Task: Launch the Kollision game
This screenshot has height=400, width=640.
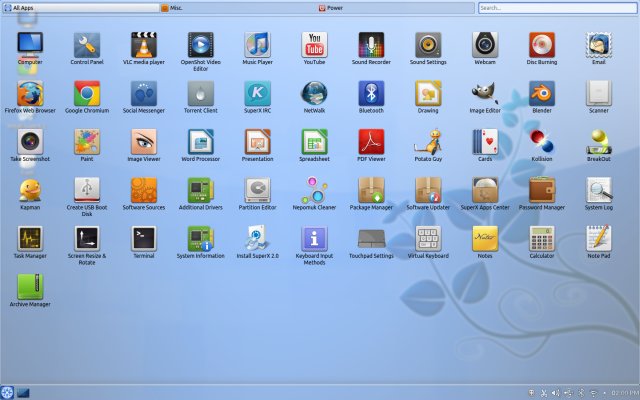Action: pyautogui.click(x=542, y=142)
